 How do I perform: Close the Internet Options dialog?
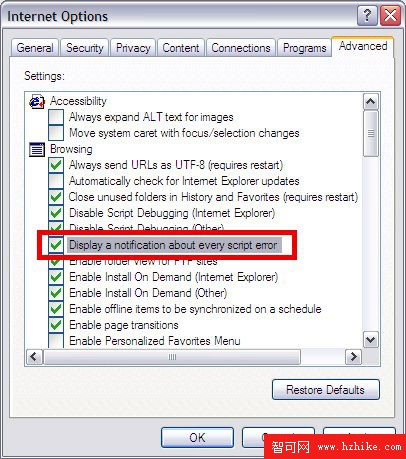click(390, 15)
